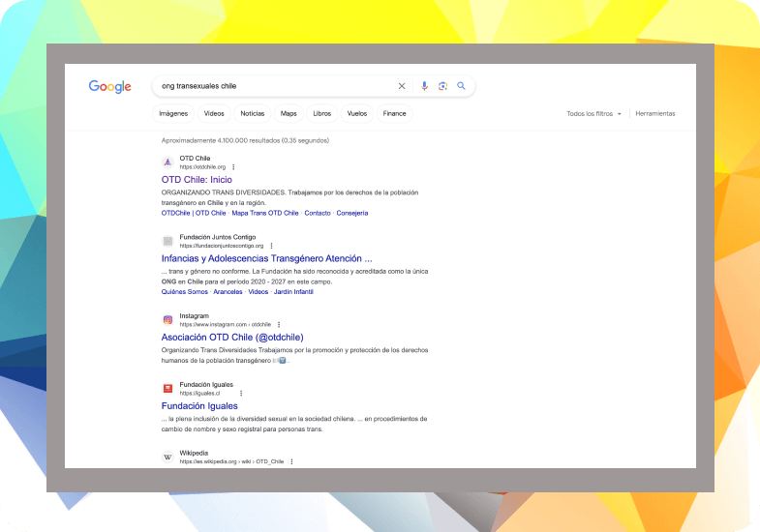Clear the search query with X
Screen dimensions: 760x532
point(402,86)
